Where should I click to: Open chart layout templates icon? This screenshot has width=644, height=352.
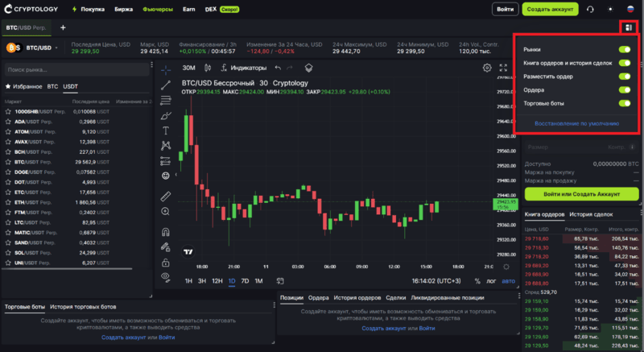(x=308, y=68)
